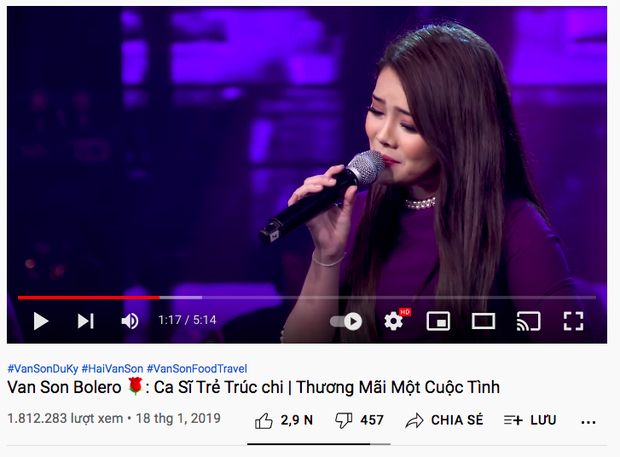Switch to theater mode
This screenshot has width=620, height=457.
pos(483,321)
